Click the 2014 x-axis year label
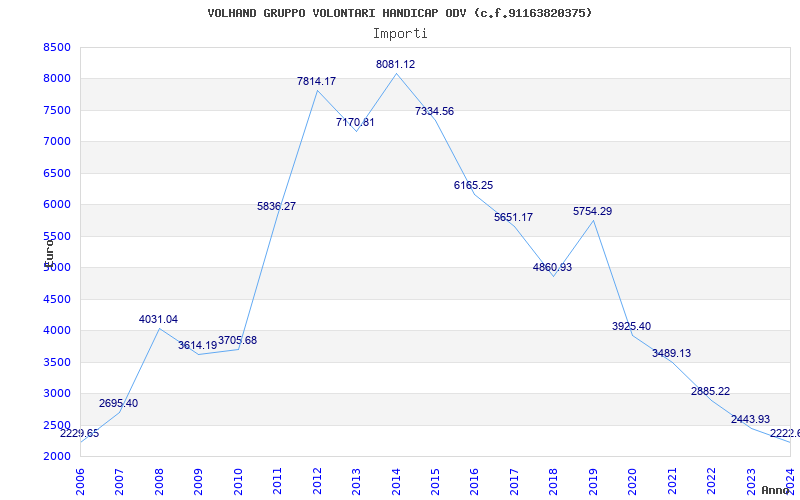 click(x=396, y=482)
